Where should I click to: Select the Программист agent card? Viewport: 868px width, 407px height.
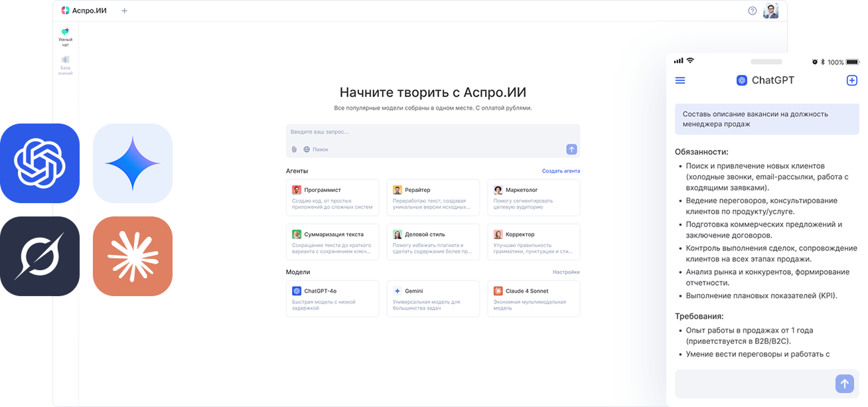point(332,197)
